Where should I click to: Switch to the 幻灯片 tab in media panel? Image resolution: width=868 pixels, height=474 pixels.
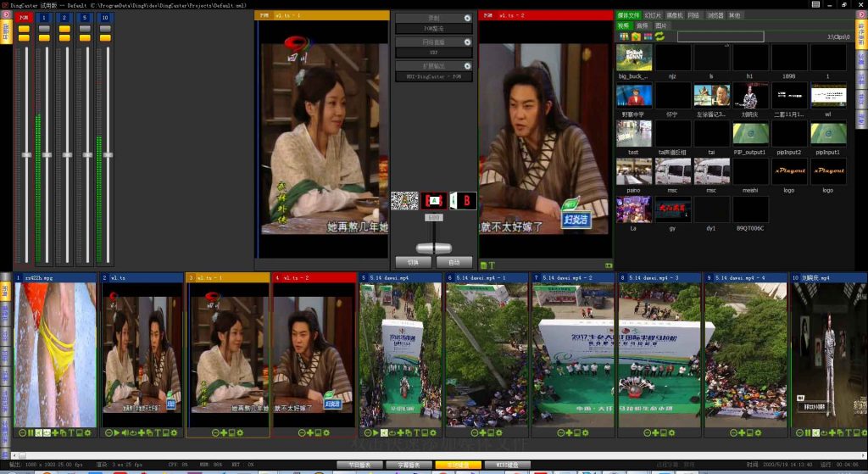654,15
